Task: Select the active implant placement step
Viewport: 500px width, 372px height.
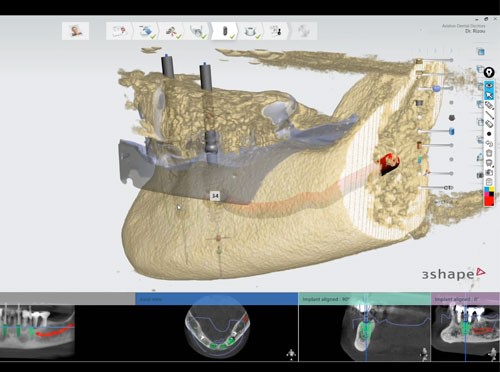Action: (224, 31)
